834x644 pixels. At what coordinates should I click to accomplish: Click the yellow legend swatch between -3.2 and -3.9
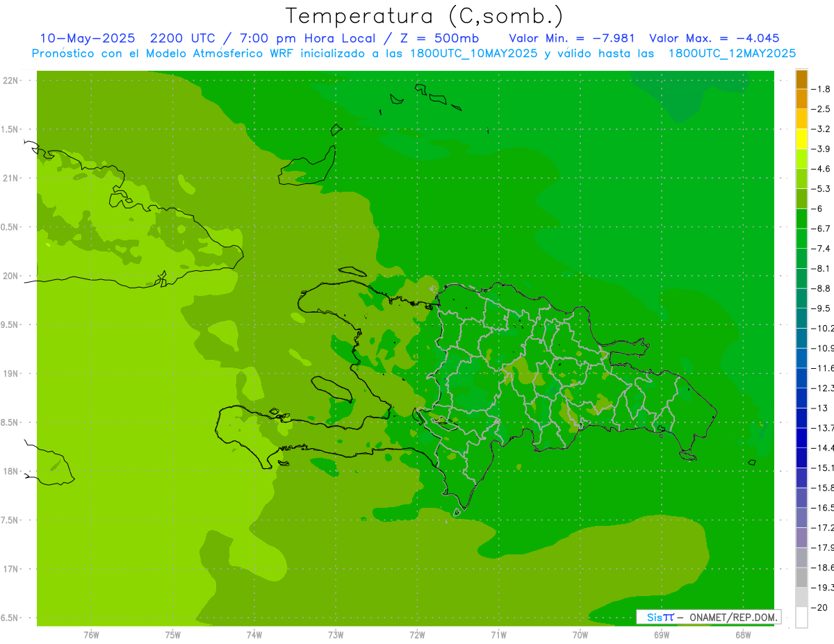point(801,139)
